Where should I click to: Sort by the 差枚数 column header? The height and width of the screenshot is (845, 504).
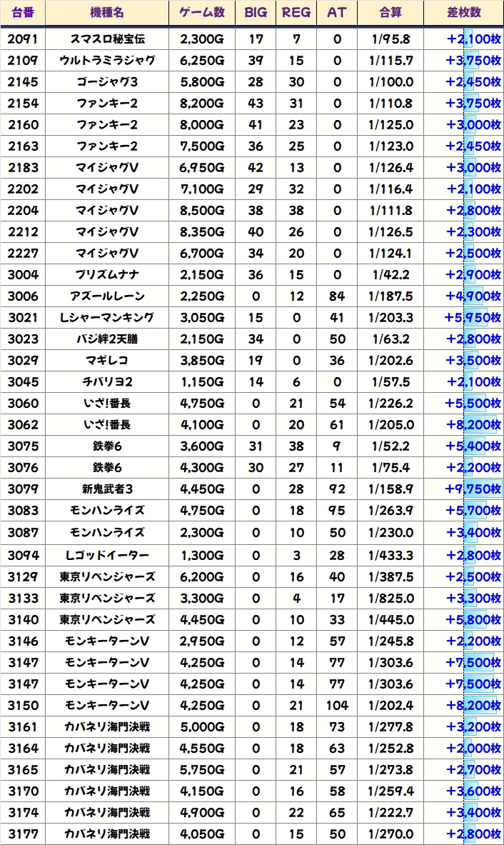pos(463,13)
